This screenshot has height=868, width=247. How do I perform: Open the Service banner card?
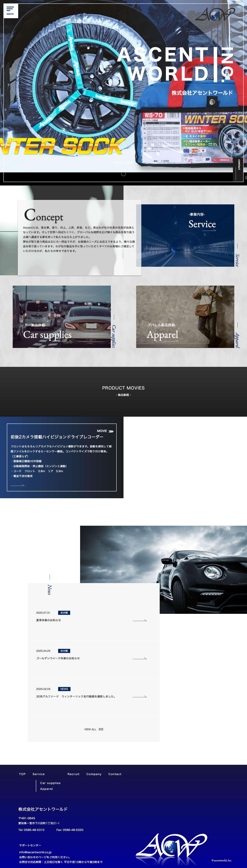coord(187,235)
